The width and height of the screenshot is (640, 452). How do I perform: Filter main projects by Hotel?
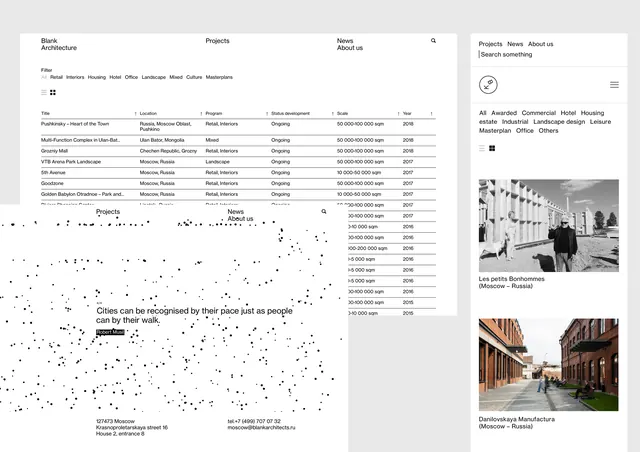(115, 77)
